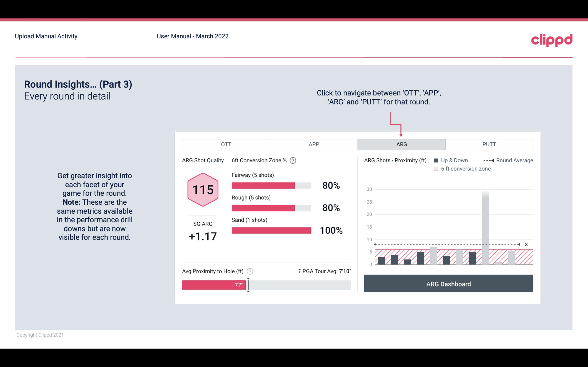
Task: Click the 6ft conversion zone legend icon
Action: [x=437, y=168]
